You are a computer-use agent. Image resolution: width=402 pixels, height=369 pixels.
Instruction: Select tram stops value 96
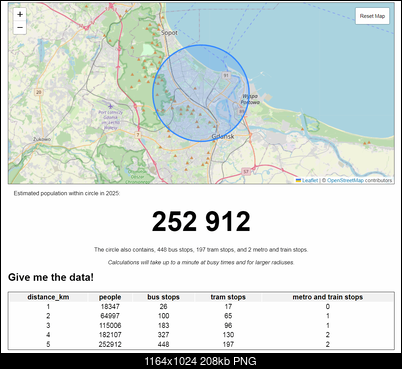click(228, 325)
